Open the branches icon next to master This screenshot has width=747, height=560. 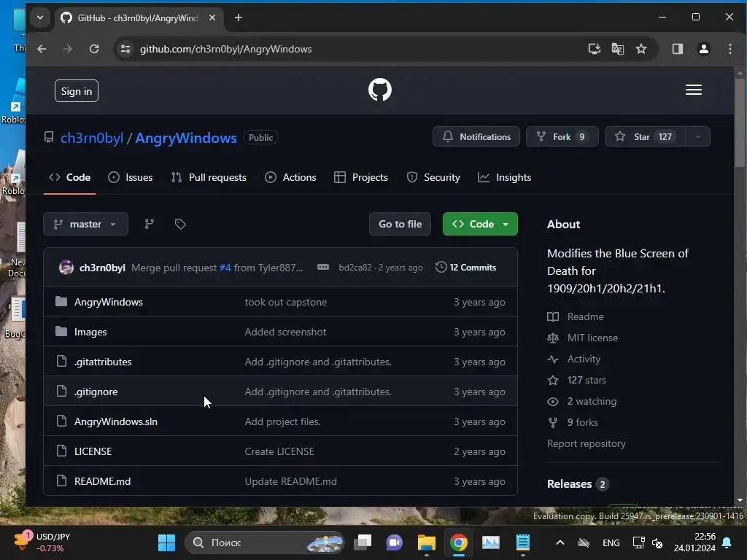coord(149,224)
